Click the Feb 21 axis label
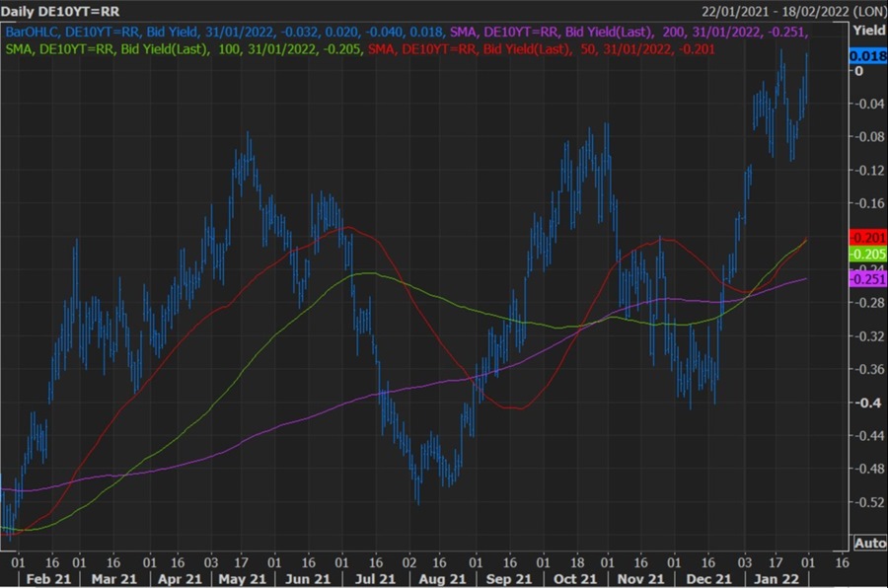This screenshot has height=588, width=888. coord(50,578)
